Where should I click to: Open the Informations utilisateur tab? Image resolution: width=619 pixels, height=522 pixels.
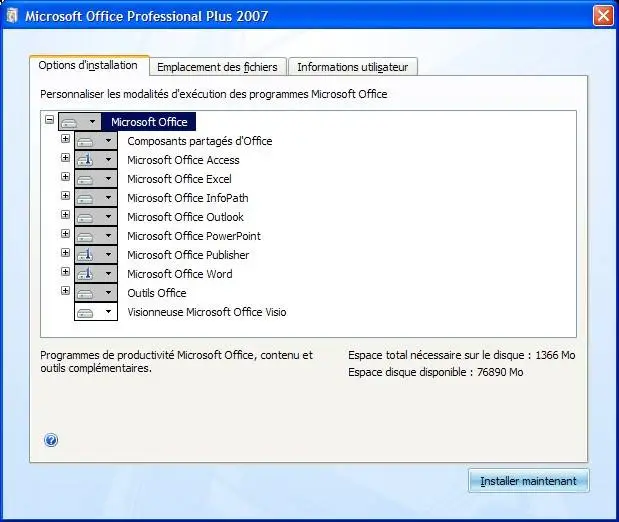(353, 67)
